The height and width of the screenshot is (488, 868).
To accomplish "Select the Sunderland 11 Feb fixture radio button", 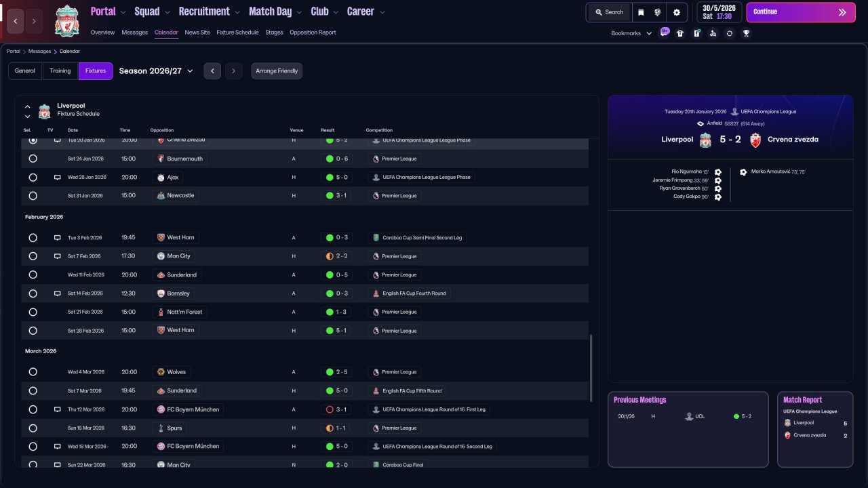I will click(x=33, y=275).
